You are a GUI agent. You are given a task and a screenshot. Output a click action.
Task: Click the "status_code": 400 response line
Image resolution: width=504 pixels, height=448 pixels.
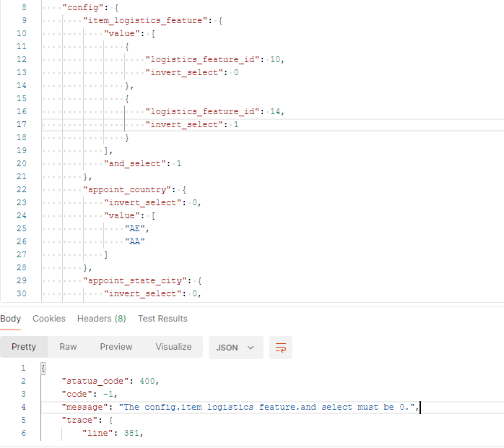110,381
